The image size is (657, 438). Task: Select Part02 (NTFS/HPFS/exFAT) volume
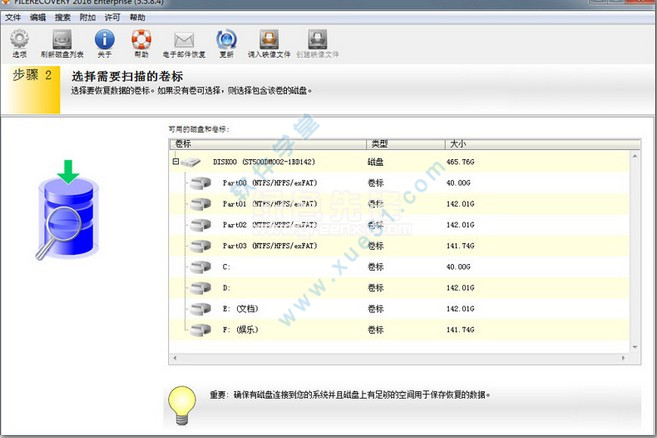[269, 225]
